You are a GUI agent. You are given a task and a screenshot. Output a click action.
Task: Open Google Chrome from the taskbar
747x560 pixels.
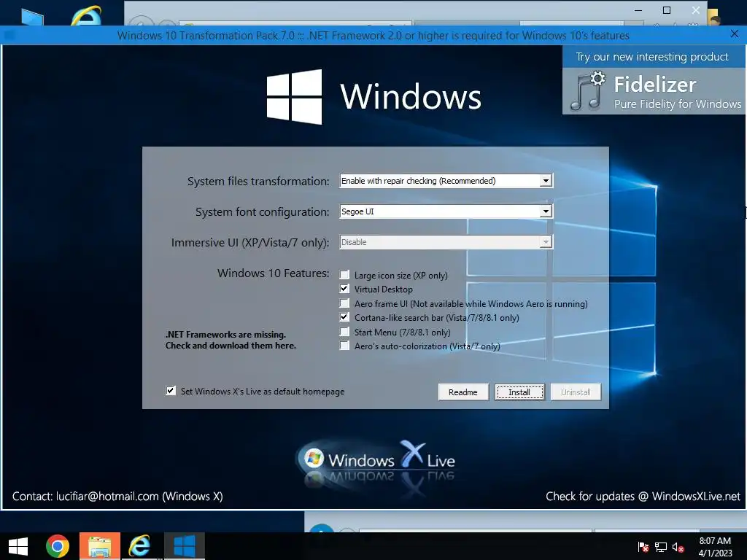click(x=58, y=546)
